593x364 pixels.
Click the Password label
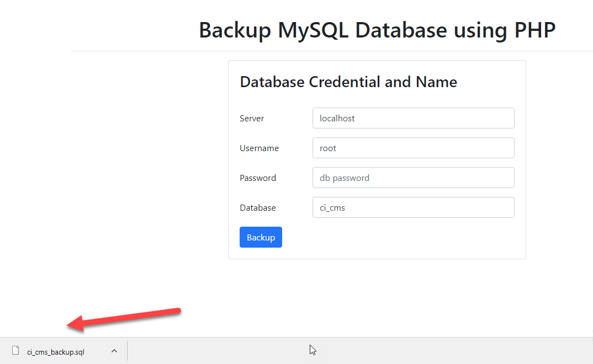click(x=258, y=178)
